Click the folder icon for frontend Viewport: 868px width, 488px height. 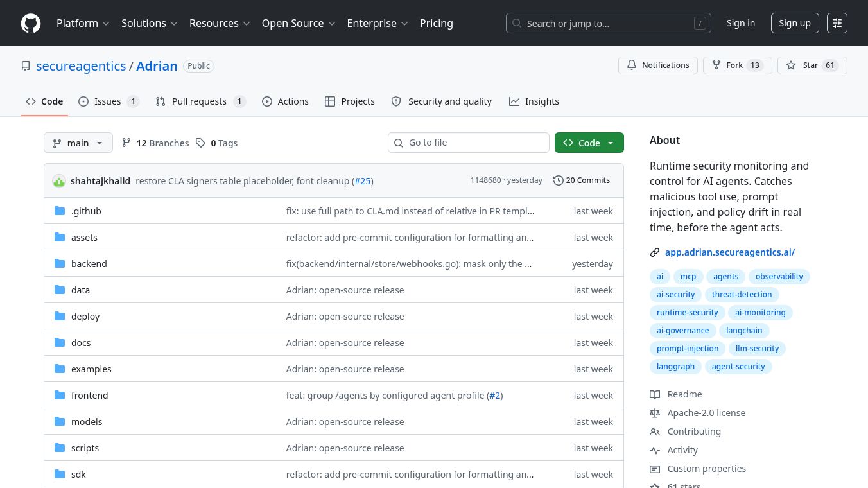(60, 395)
